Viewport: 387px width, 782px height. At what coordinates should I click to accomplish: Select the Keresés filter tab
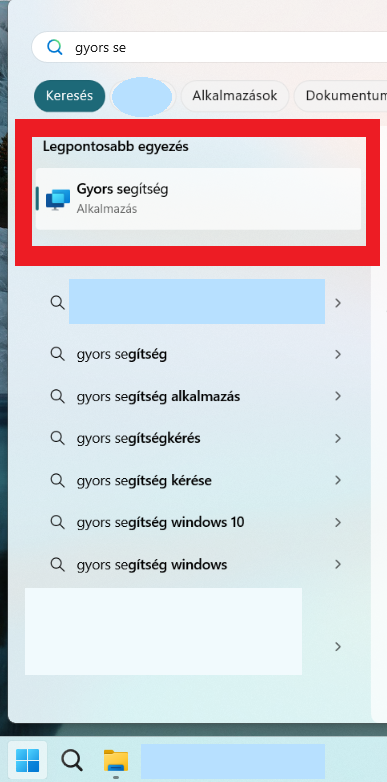(x=70, y=96)
